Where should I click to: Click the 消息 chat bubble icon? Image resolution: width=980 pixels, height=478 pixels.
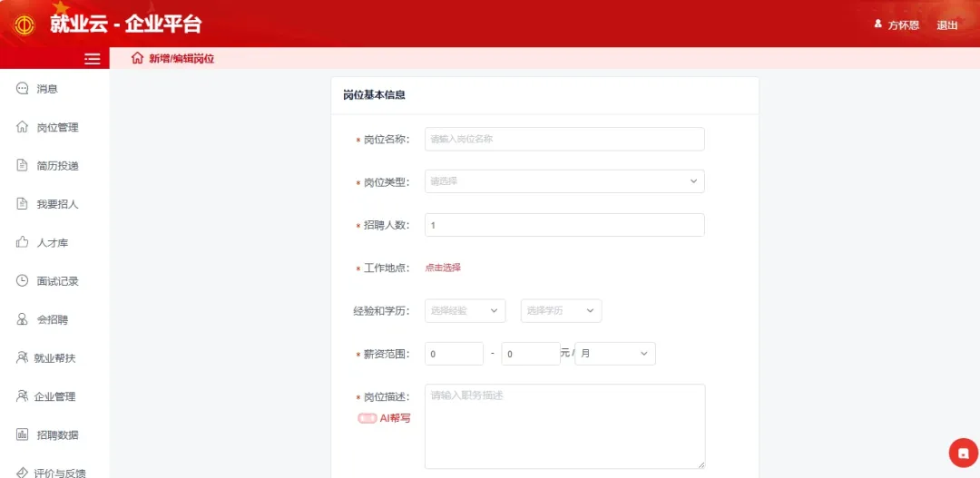(x=22, y=89)
